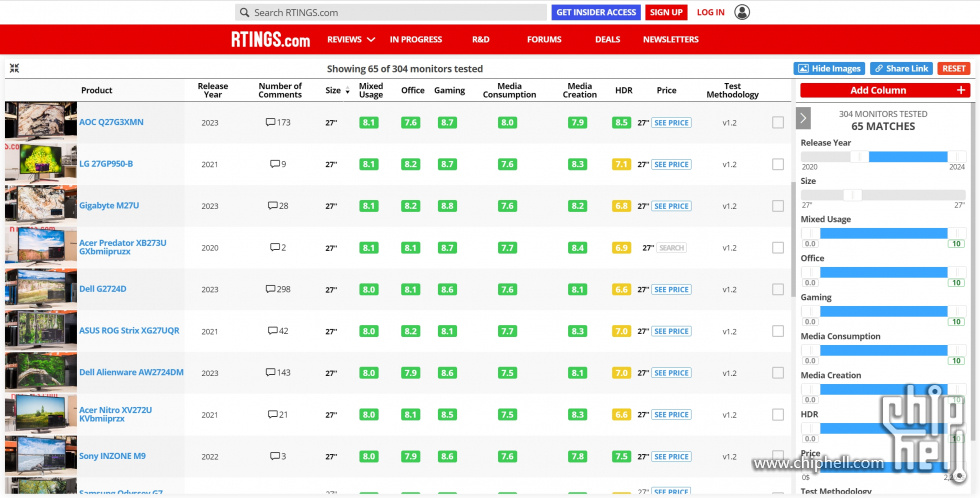Open the Gigabyte M27U product link
The image size is (980, 498).
click(x=109, y=206)
